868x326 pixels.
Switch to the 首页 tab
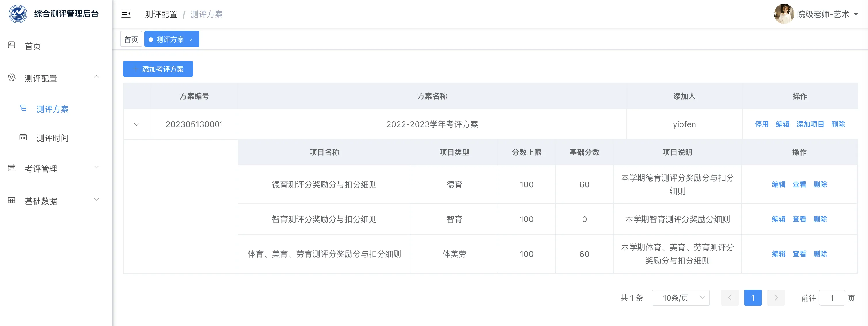pos(131,39)
